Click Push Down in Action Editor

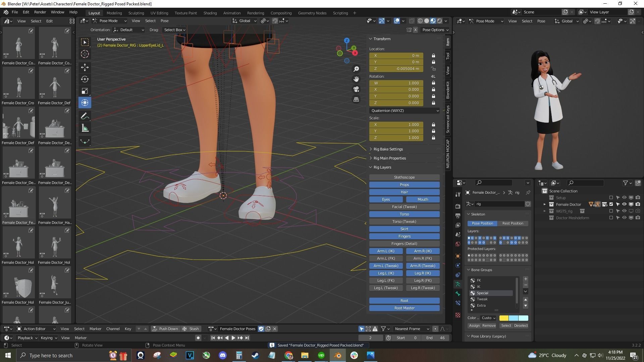click(x=165, y=329)
